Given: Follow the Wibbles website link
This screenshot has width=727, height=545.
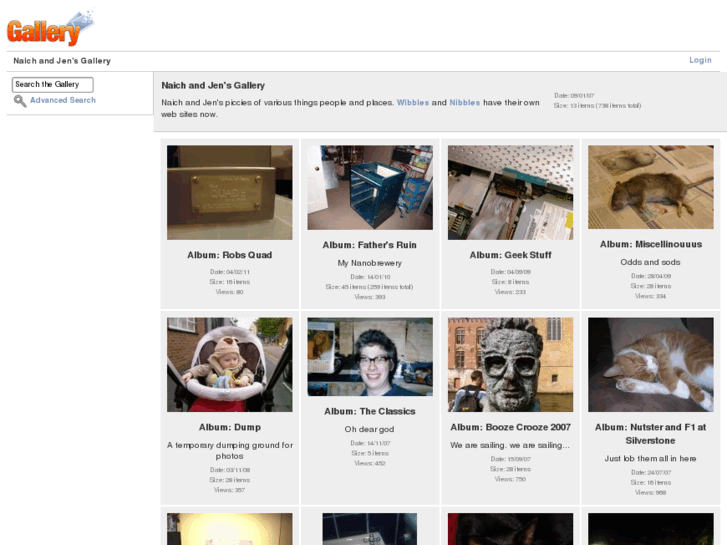Looking at the screenshot, I should tap(413, 103).
